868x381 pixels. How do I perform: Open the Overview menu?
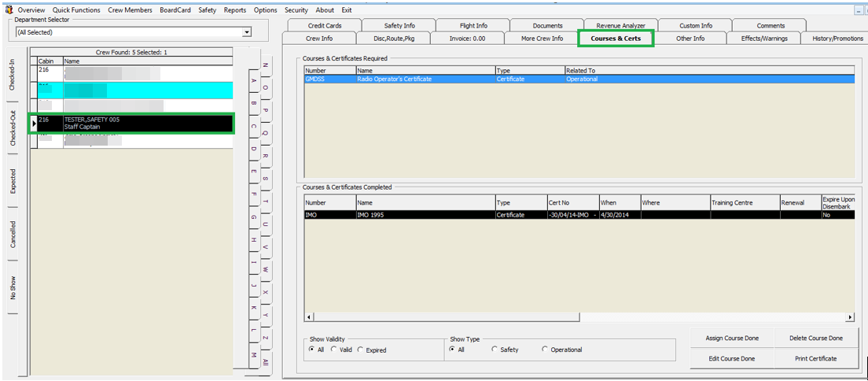(x=31, y=10)
